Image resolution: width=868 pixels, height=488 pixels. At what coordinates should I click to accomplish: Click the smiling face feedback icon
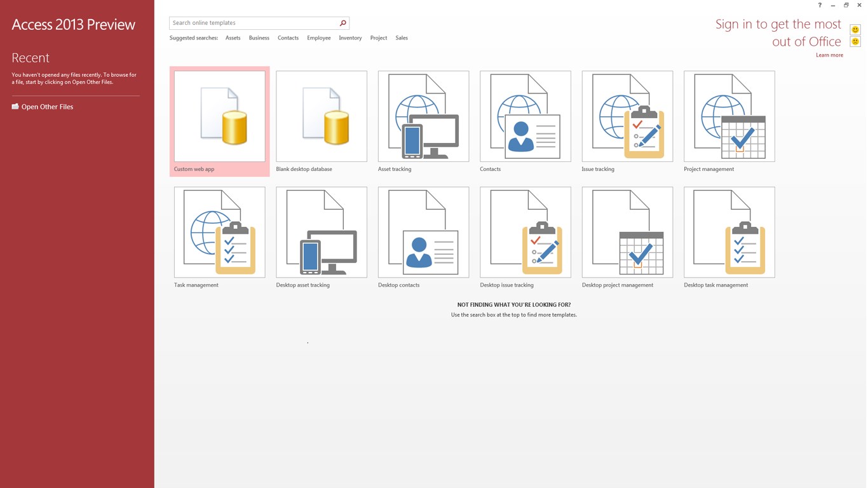click(x=855, y=29)
